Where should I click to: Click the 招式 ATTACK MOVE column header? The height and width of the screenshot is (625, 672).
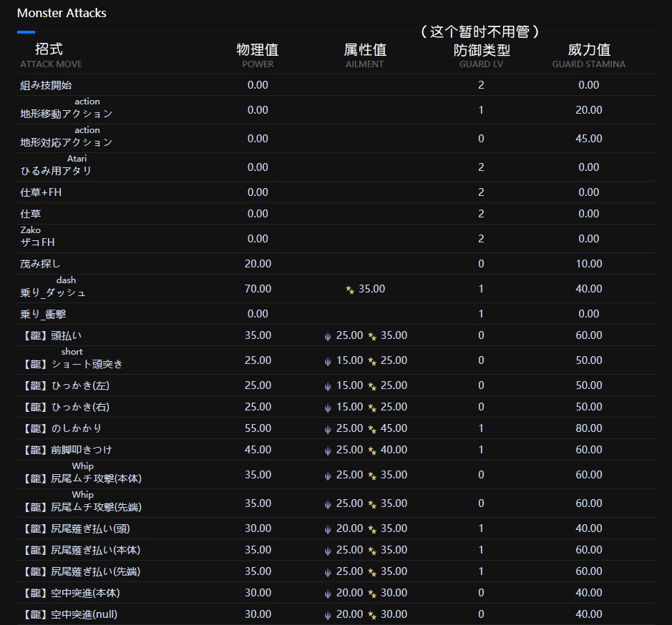pyautogui.click(x=51, y=55)
